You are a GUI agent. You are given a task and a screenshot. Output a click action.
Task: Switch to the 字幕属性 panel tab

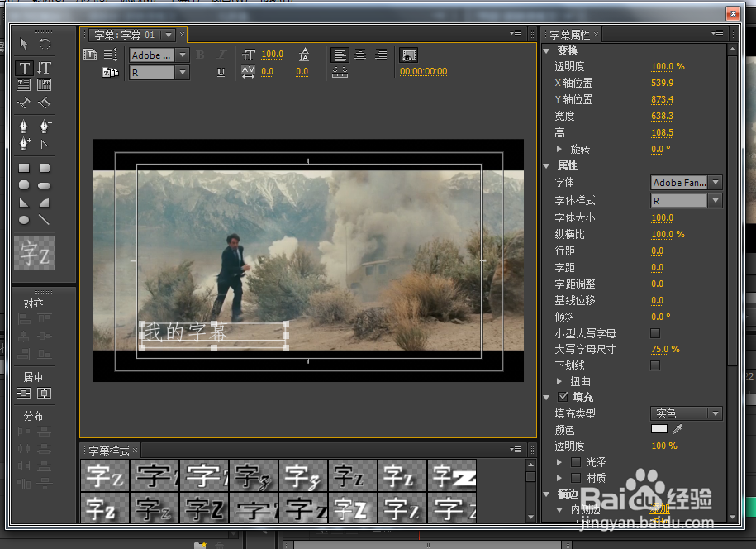click(x=569, y=35)
